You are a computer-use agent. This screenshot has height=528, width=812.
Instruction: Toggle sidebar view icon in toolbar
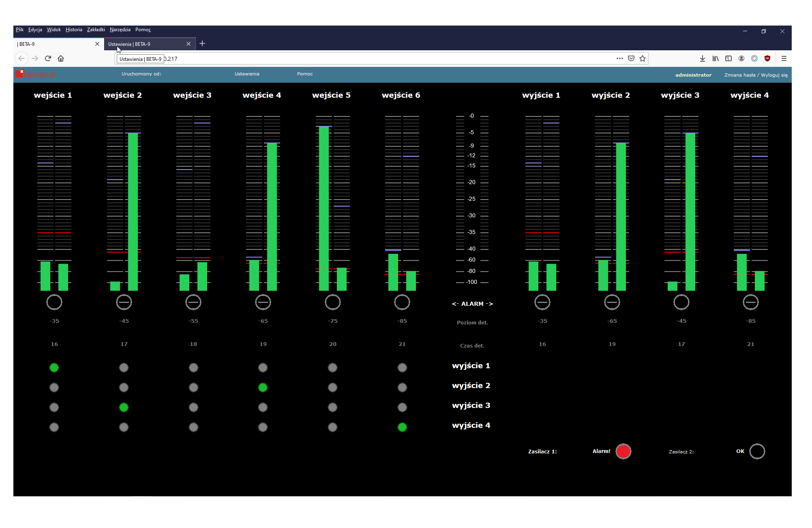[728, 58]
